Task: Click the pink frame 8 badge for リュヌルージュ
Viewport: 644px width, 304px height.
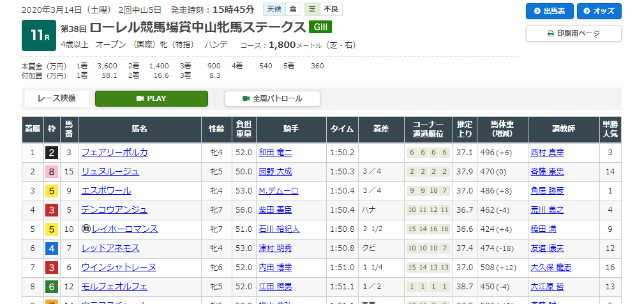Action: click(50, 171)
